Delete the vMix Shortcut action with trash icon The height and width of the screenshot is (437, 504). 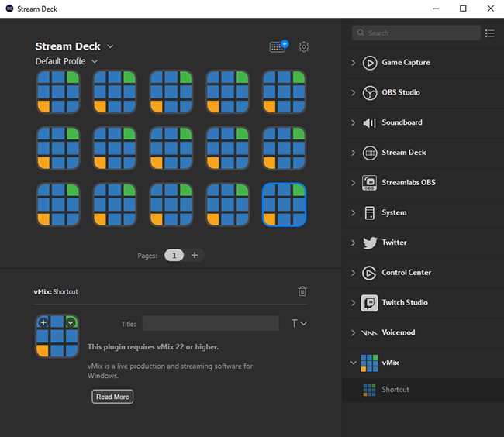tap(302, 291)
